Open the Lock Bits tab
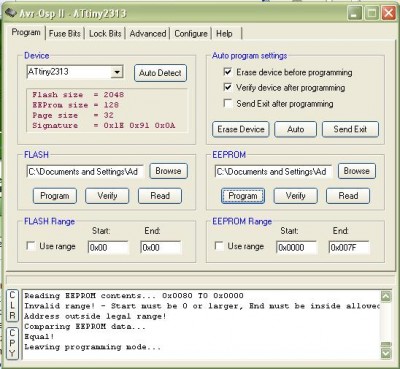Image resolution: width=400 pixels, height=369 pixels. [105, 34]
